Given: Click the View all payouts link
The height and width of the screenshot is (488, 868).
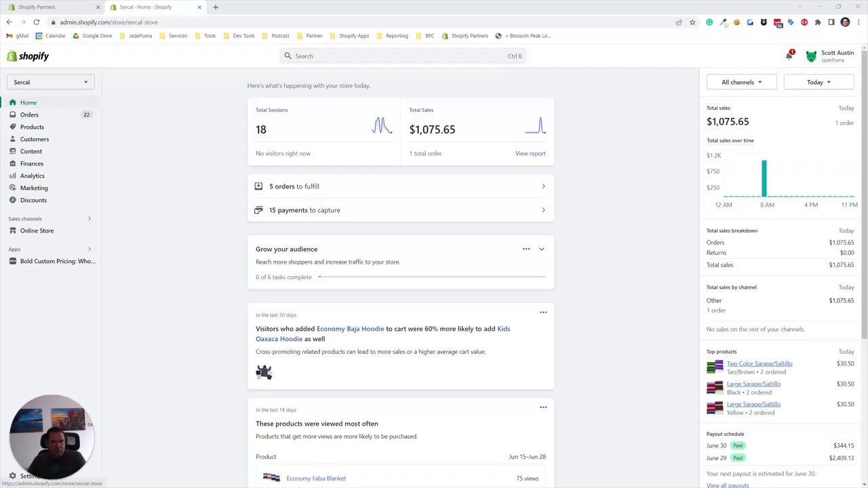Looking at the screenshot, I should [x=728, y=485].
